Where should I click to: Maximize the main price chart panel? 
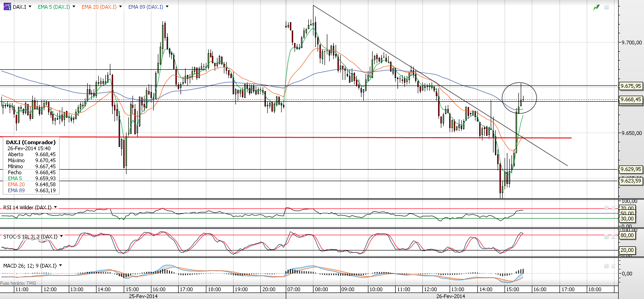[607, 7]
